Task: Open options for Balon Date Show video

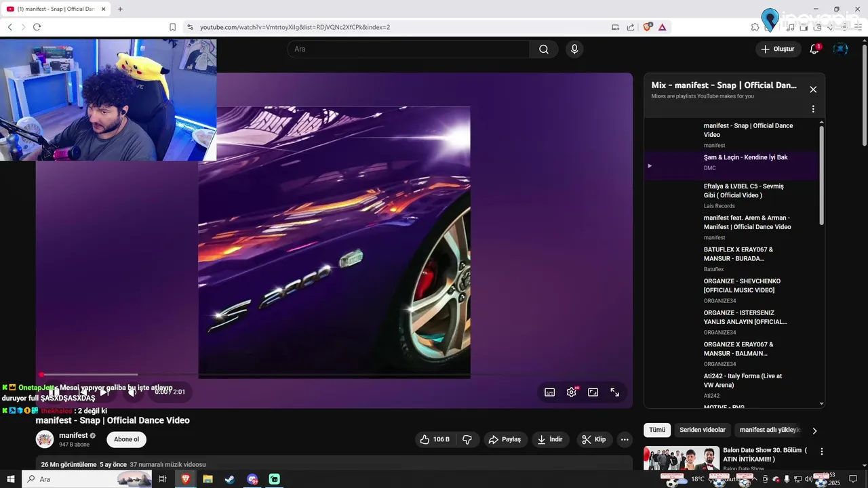Action: 822,451
